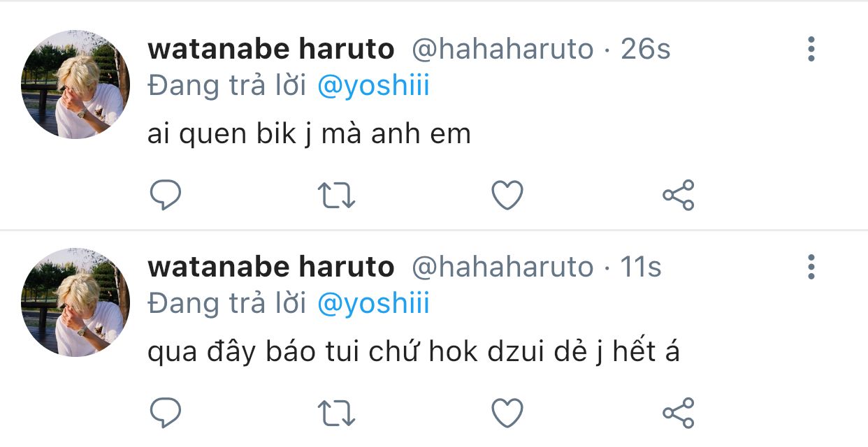Share the tweet posted 26s ago
Viewport: 868px width, 447px height.
(678, 195)
